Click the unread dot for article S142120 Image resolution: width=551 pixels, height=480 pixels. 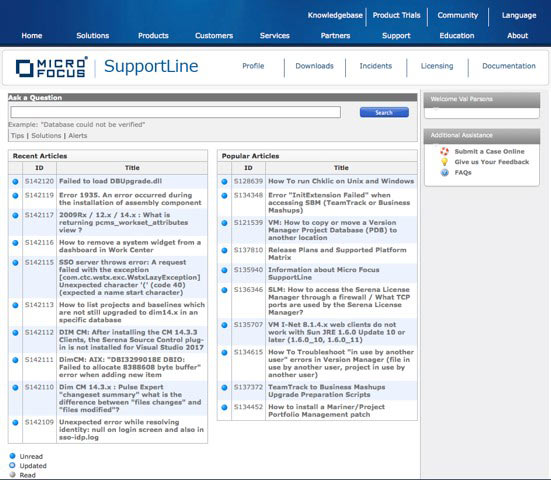point(15,182)
